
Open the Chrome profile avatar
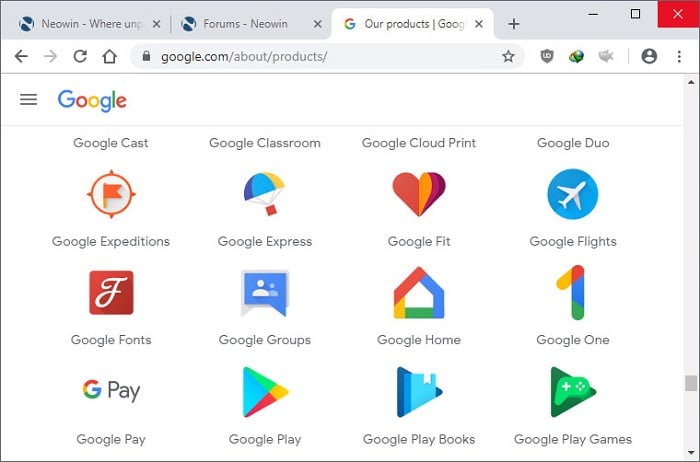click(x=649, y=56)
